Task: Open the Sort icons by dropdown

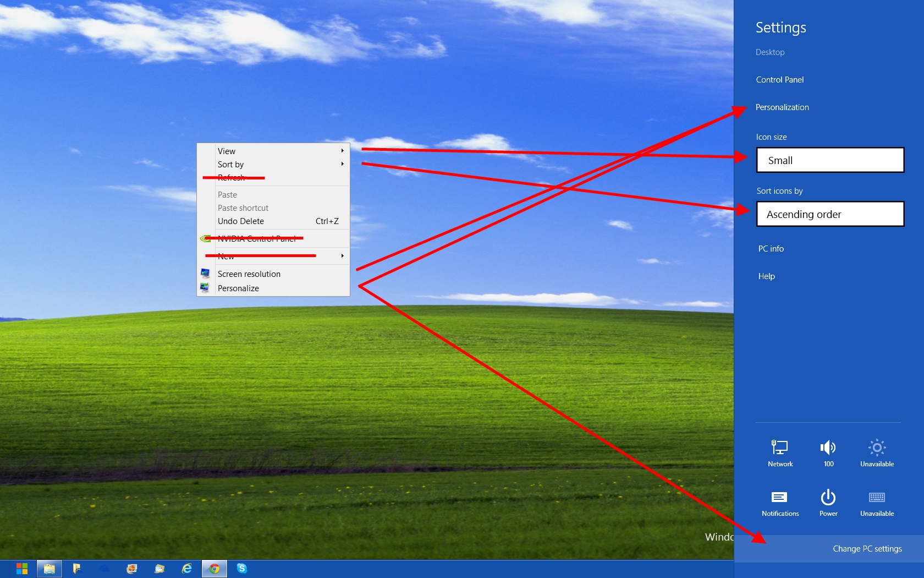Action: 829,214
